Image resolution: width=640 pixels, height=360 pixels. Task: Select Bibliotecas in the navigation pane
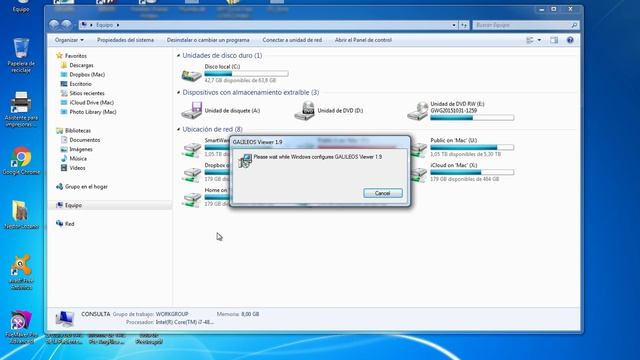[x=78, y=131]
